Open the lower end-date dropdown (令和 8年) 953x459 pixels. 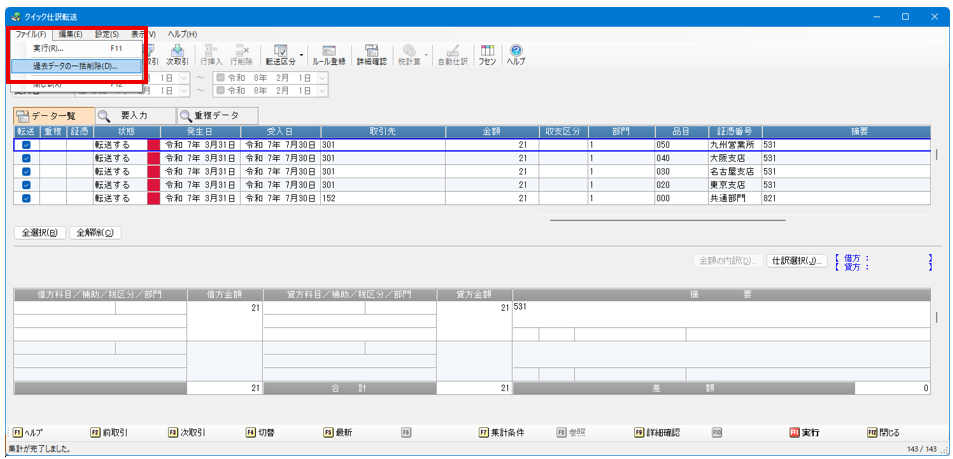320,91
